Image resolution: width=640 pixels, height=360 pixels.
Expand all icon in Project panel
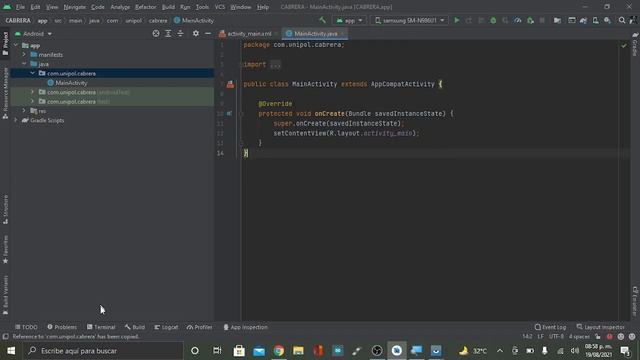click(x=168, y=33)
